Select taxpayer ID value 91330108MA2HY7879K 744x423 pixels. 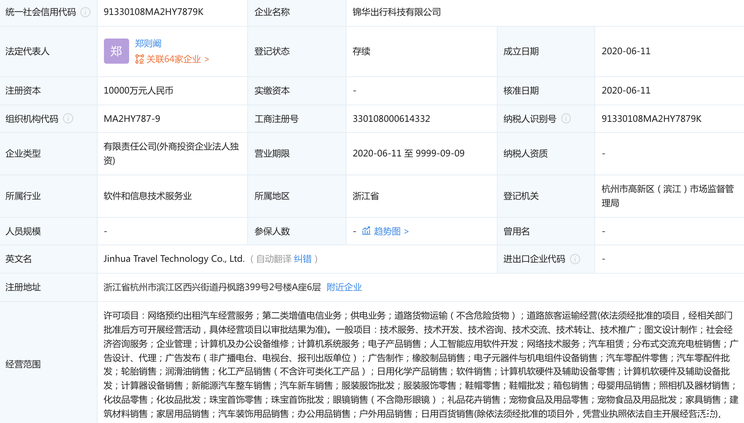[x=651, y=119]
